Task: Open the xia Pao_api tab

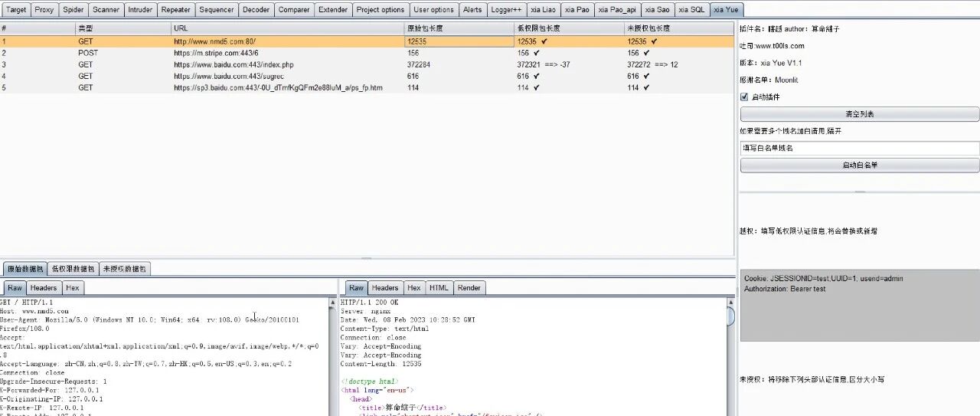Action: [617, 10]
